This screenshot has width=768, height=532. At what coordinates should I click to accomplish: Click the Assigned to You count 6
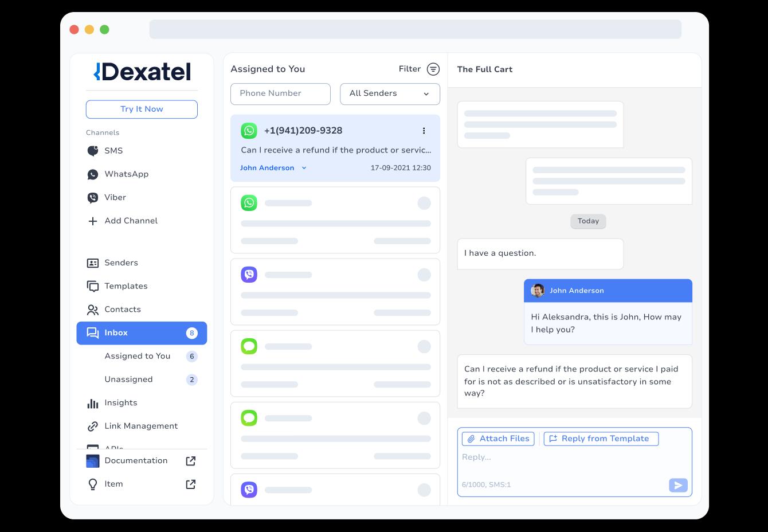[x=191, y=357]
